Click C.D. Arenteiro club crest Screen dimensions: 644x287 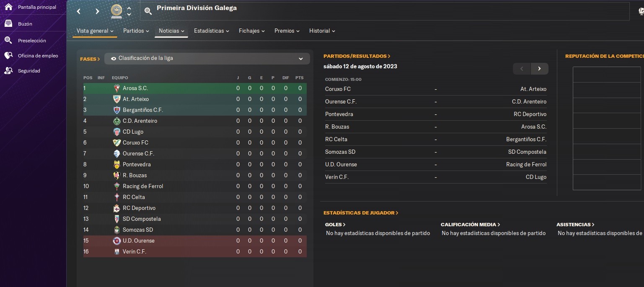point(117,121)
